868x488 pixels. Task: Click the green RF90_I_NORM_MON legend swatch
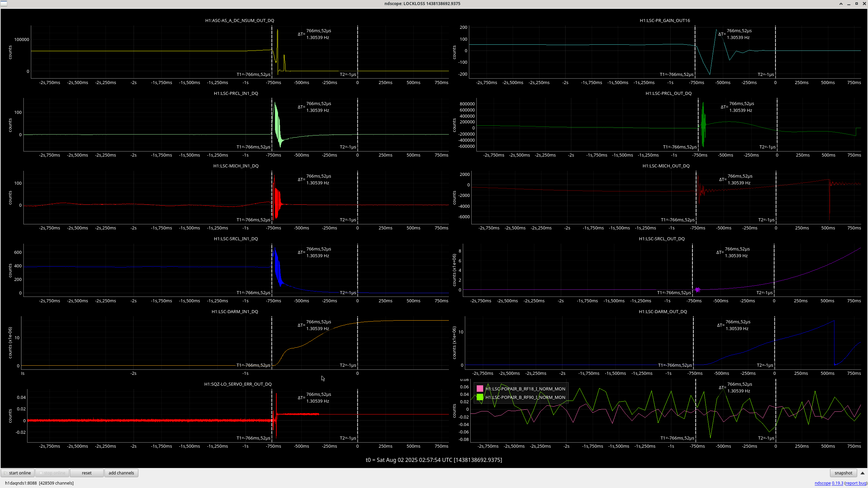click(x=480, y=397)
